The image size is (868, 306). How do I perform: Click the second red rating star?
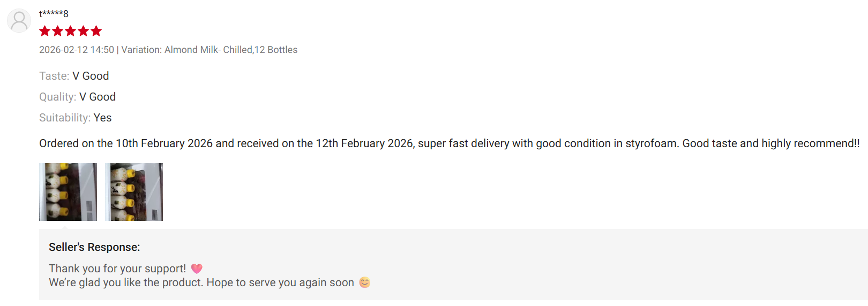(x=58, y=31)
